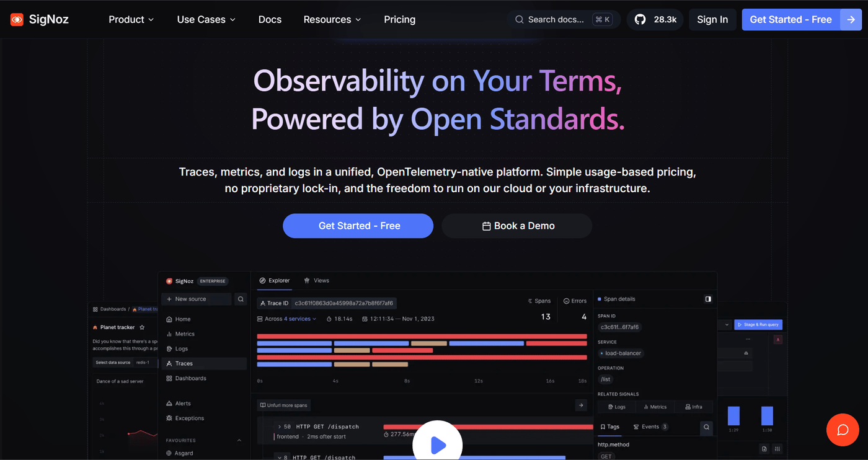Select the Events tab
The width and height of the screenshot is (868, 460).
pos(650,427)
